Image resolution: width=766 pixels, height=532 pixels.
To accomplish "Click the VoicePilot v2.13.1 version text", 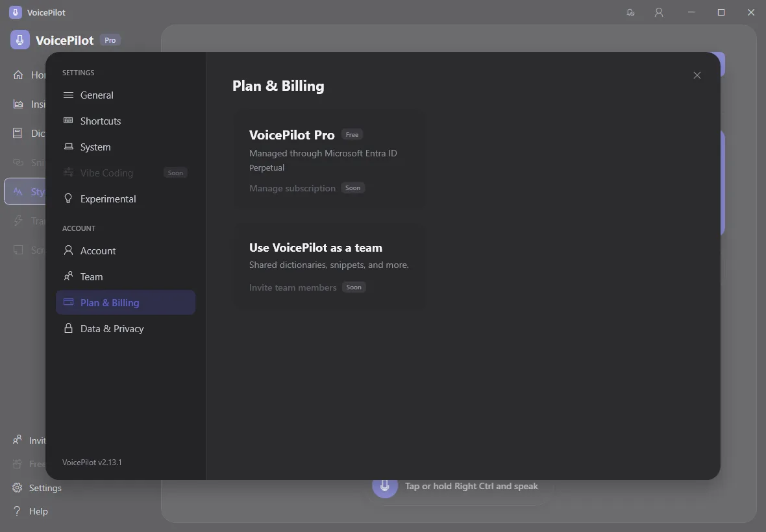I will click(92, 462).
